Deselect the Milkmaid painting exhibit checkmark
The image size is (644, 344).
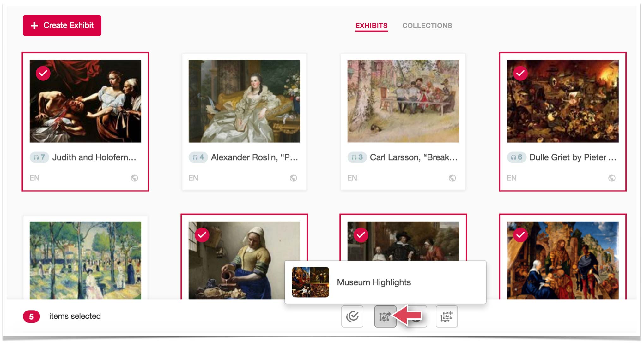[x=202, y=235]
